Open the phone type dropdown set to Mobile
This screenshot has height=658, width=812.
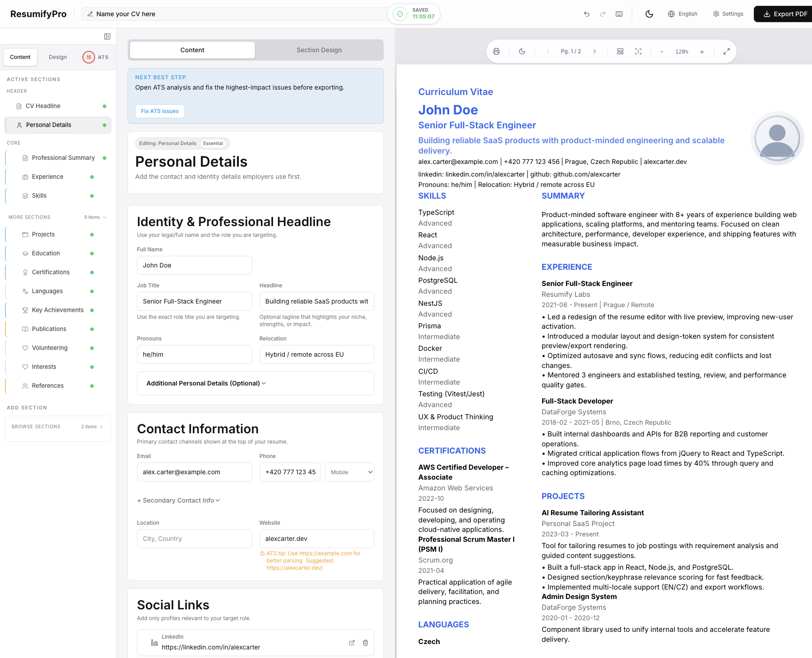click(349, 472)
